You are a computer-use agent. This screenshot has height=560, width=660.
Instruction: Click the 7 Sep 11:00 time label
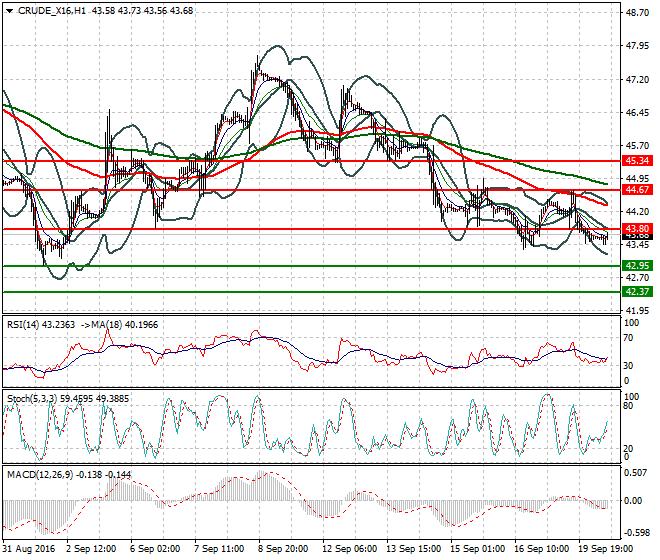219,549
